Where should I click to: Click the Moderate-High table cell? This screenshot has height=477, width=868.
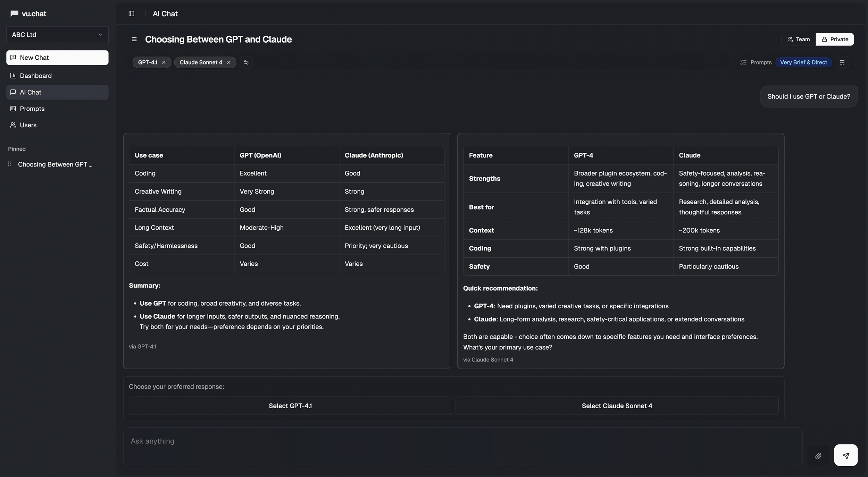pyautogui.click(x=261, y=228)
